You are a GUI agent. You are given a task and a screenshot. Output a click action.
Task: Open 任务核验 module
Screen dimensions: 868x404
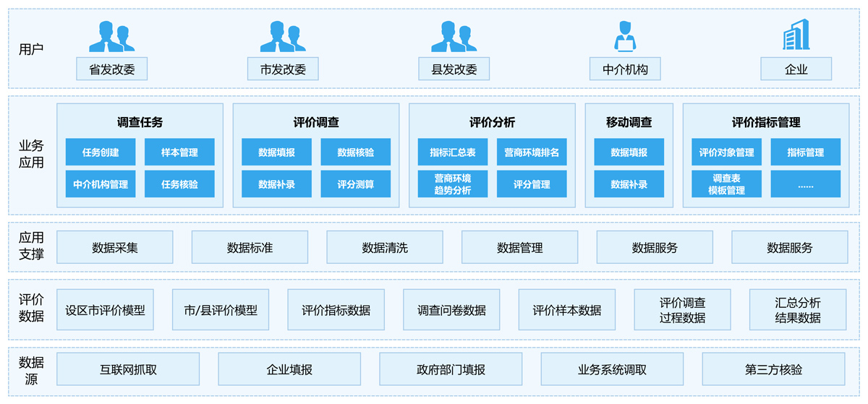[179, 184]
